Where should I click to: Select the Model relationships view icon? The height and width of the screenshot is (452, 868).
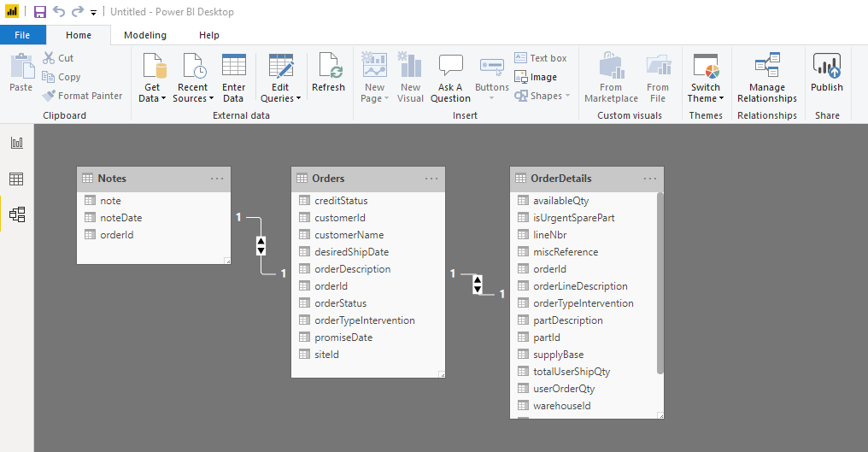click(x=17, y=214)
